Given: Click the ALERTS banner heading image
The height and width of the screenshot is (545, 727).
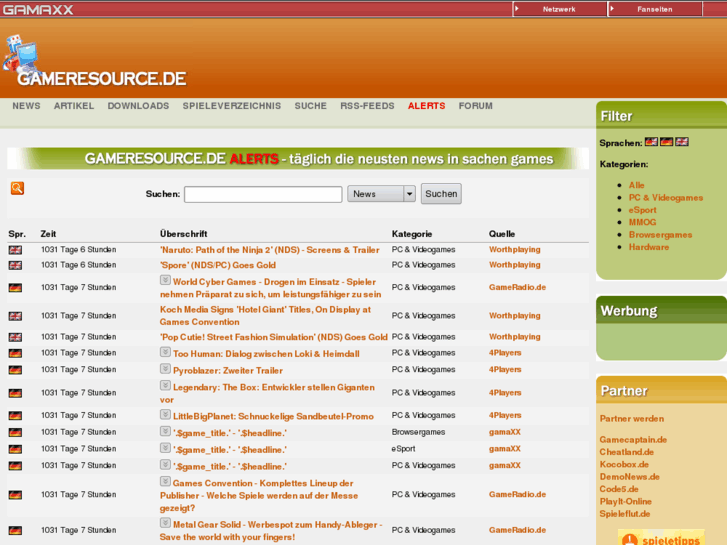Looking at the screenshot, I should point(298,159).
